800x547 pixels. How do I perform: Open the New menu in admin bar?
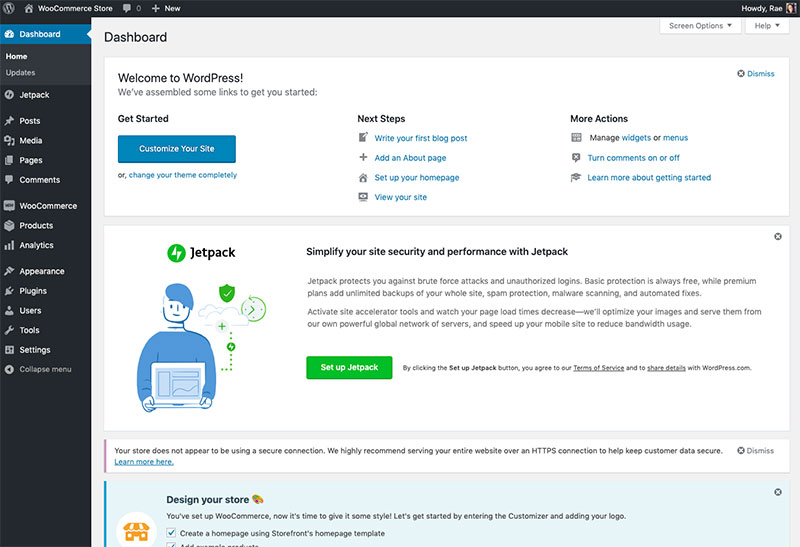(166, 8)
